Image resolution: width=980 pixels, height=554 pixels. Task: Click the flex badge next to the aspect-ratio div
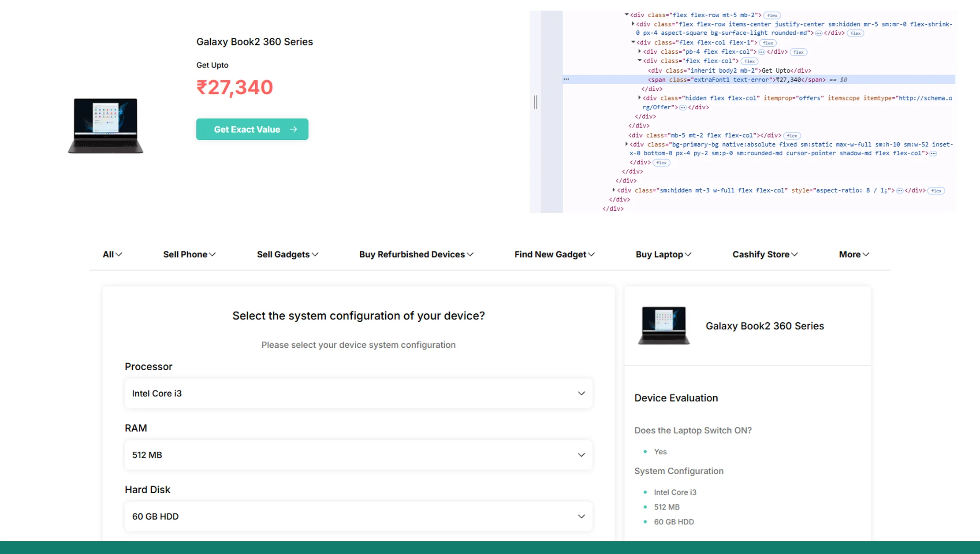point(936,190)
